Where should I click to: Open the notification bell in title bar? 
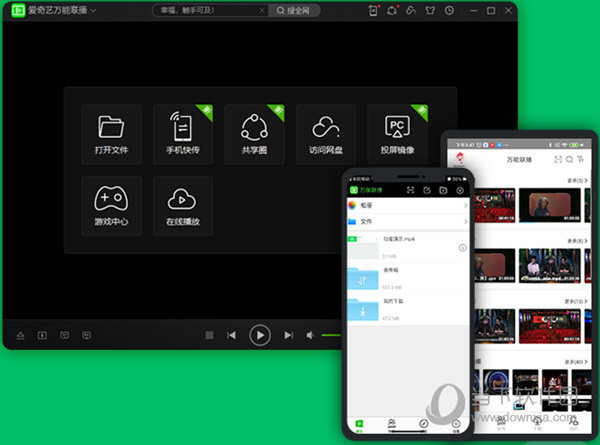click(392, 10)
